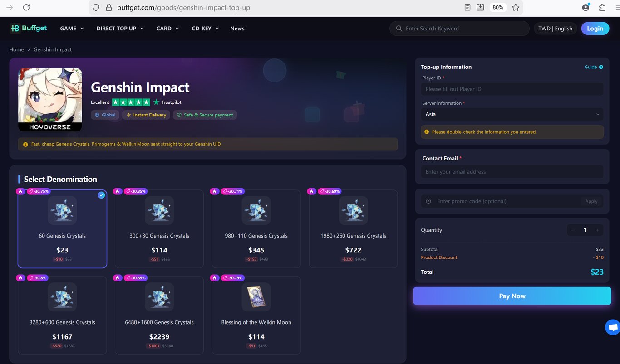
Task: Open the TWD | English currency selector
Action: (555, 29)
